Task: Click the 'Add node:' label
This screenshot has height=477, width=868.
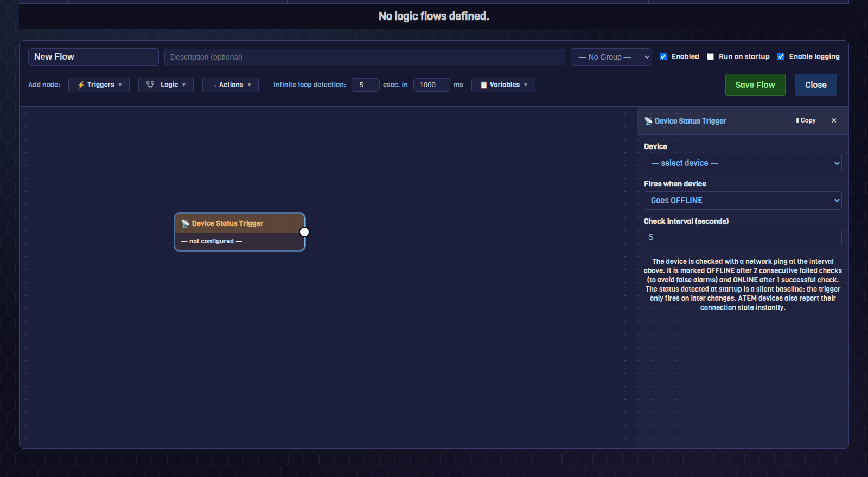Action: pos(44,85)
